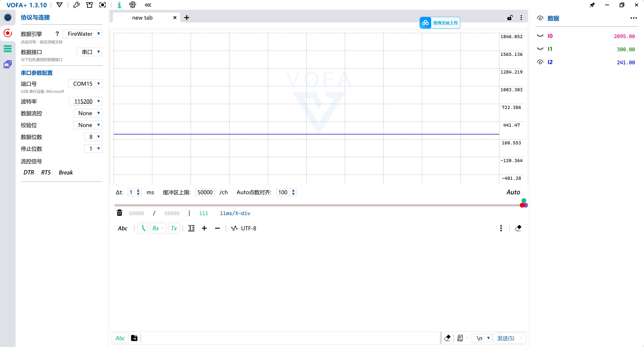Image resolution: width=644 pixels, height=347 pixels.
Task: Open the 数据流控 None dropdown
Action: point(88,113)
